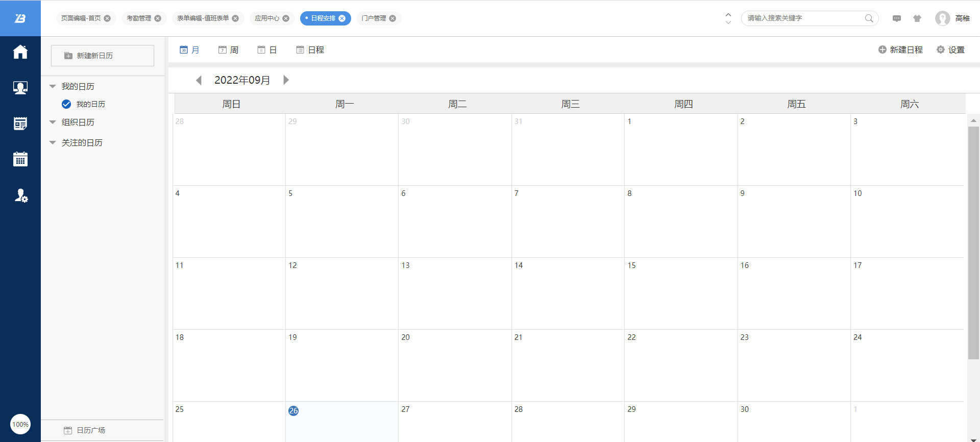Click the ZB application logo
Viewport: 980px width, 442px height.
click(x=20, y=18)
